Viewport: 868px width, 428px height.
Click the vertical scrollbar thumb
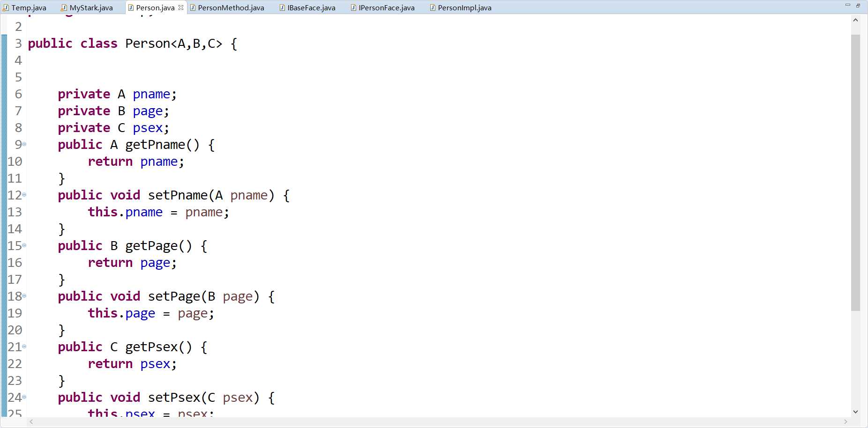tap(855, 172)
